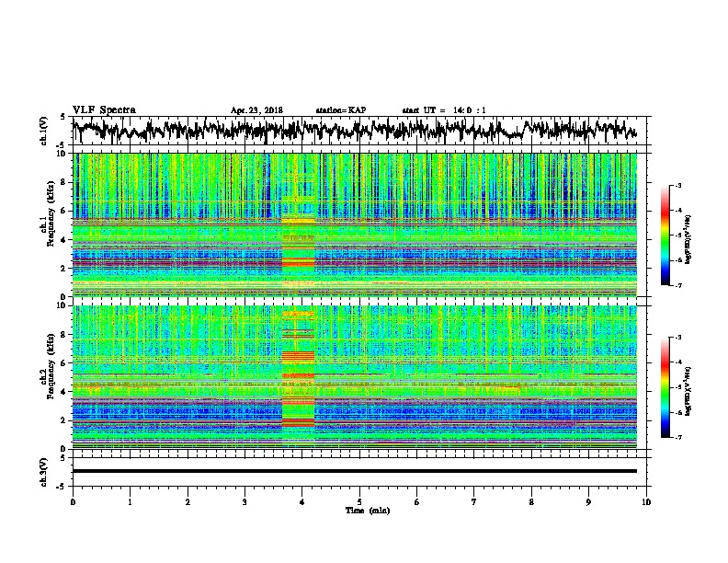Screen dimensions: 728x563
Task: Click the "ch.1(V)" axis label
Action: pos(43,131)
